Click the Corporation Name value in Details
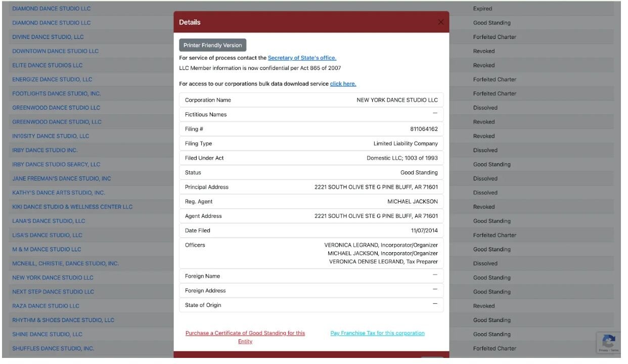This screenshot has width=628, height=364. [397, 100]
